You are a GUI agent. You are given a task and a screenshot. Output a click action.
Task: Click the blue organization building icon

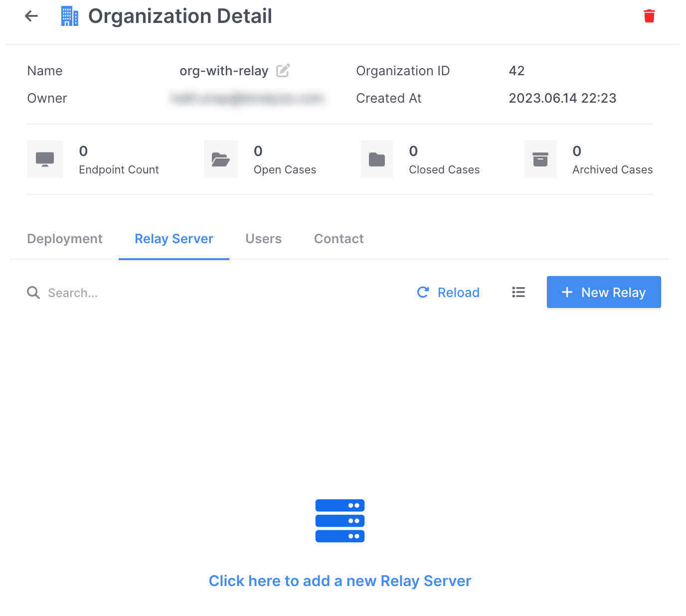click(69, 16)
